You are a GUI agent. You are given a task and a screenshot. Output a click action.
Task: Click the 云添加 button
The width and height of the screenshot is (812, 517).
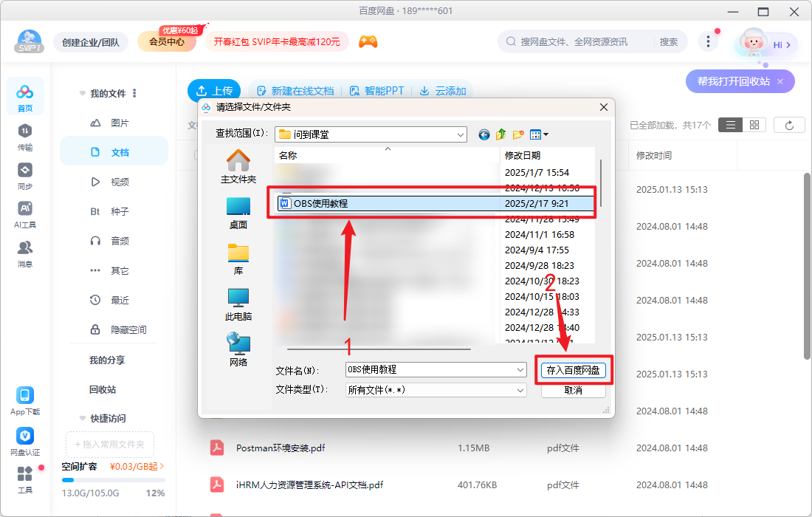[443, 91]
